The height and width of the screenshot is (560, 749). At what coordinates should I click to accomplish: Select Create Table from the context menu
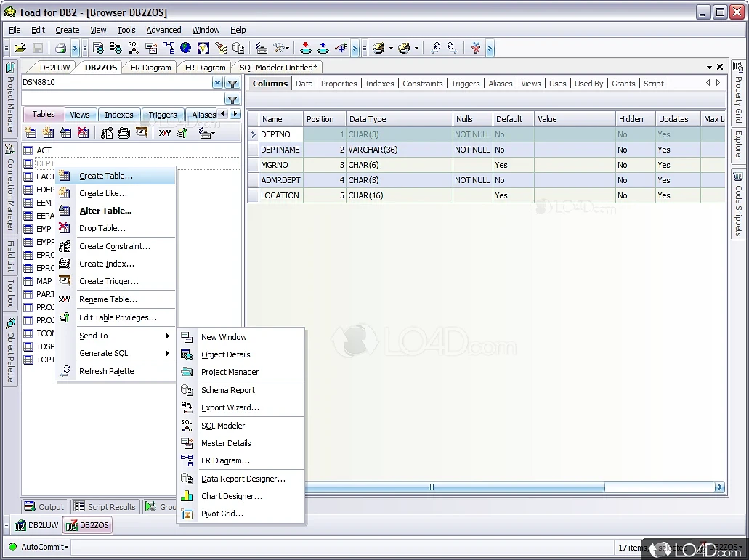pos(106,176)
